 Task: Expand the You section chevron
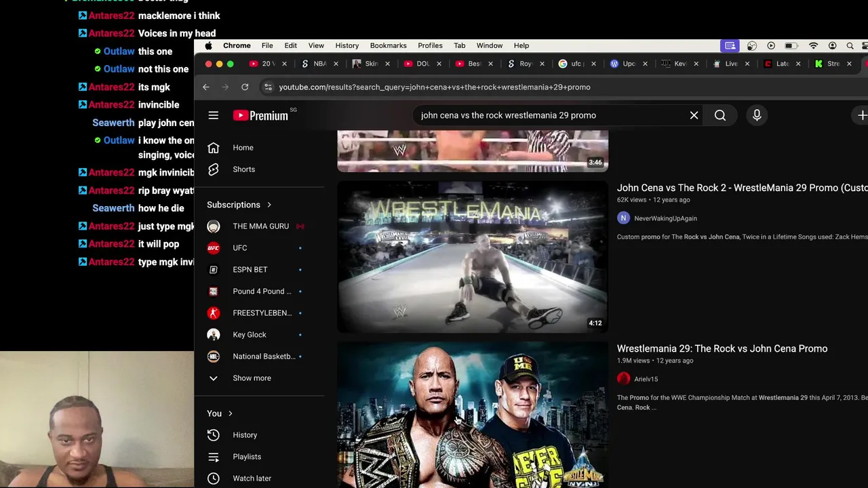tap(230, 413)
